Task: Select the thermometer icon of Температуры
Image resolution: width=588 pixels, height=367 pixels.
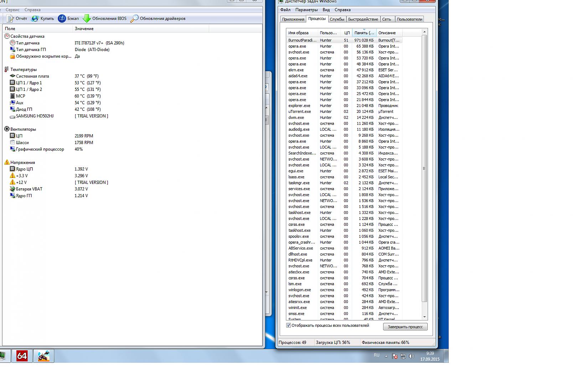Action: [7, 69]
